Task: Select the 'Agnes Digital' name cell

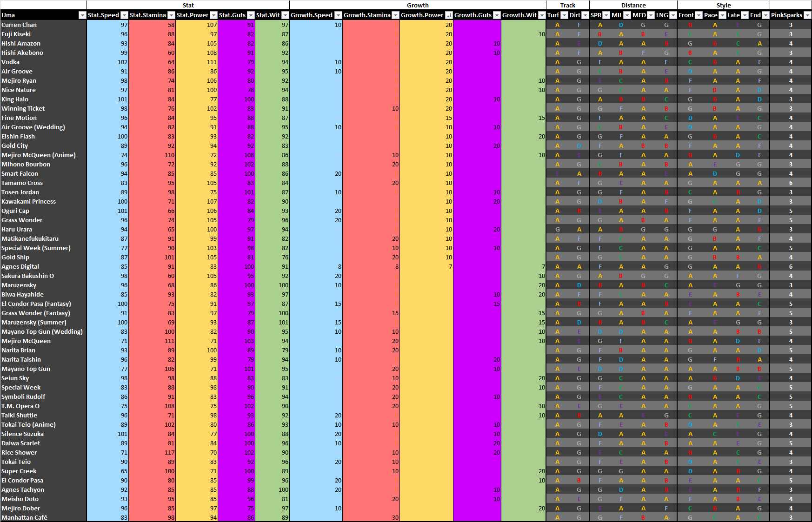Action: 43,266
